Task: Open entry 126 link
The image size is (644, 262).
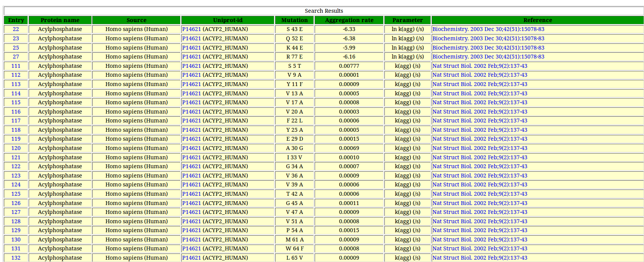Action: pos(16,203)
